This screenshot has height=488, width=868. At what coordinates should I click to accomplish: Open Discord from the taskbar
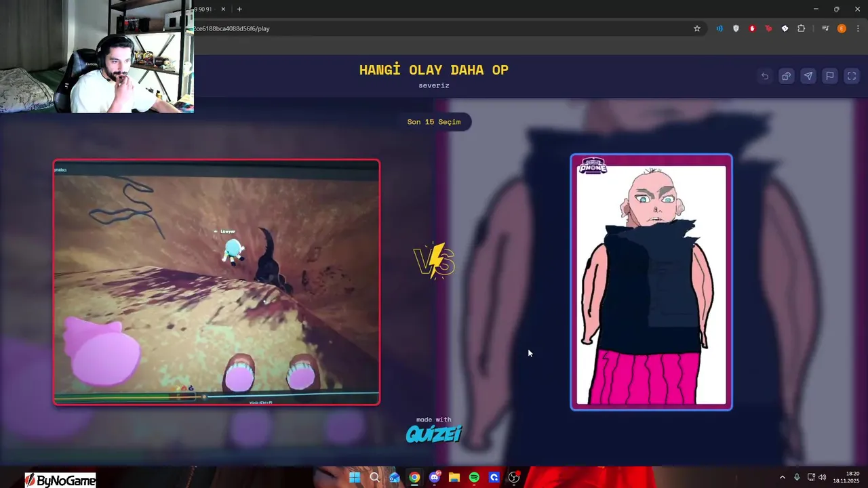(x=435, y=477)
